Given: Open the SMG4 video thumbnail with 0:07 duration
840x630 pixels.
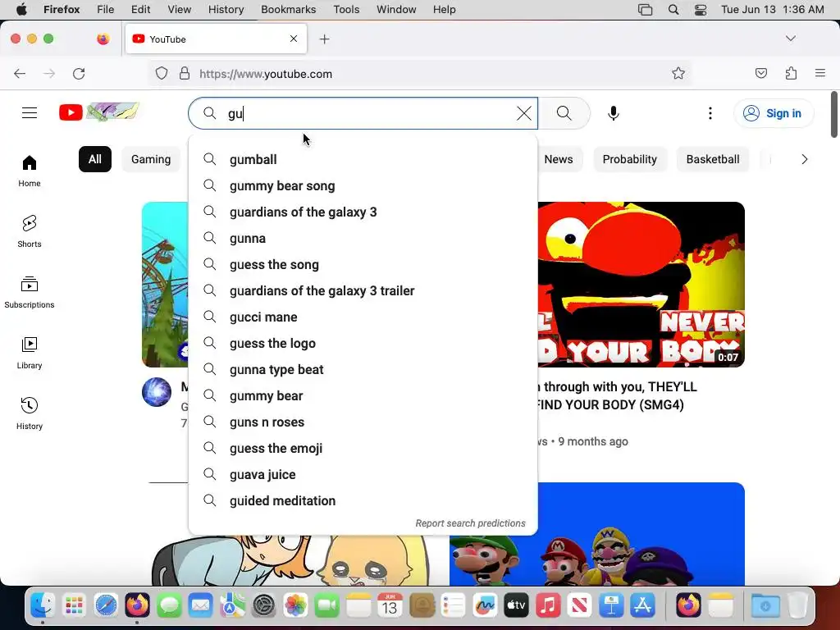Looking at the screenshot, I should click(x=641, y=285).
